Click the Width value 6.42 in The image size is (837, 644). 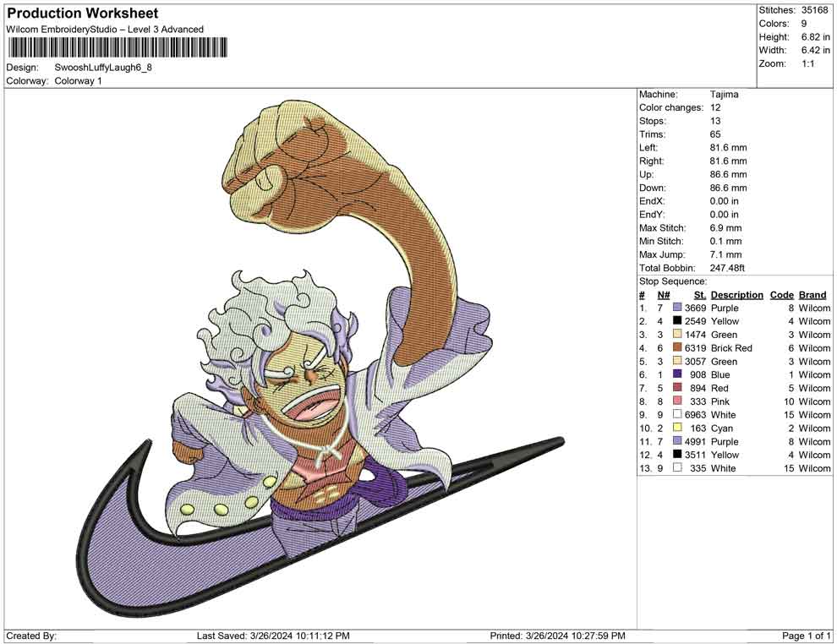point(816,50)
